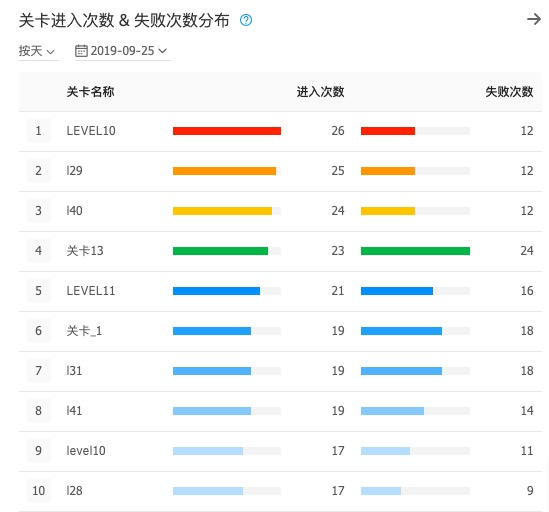Sort by 失败次数 column header
Viewport: 549px width, 512px height.
coord(509,92)
